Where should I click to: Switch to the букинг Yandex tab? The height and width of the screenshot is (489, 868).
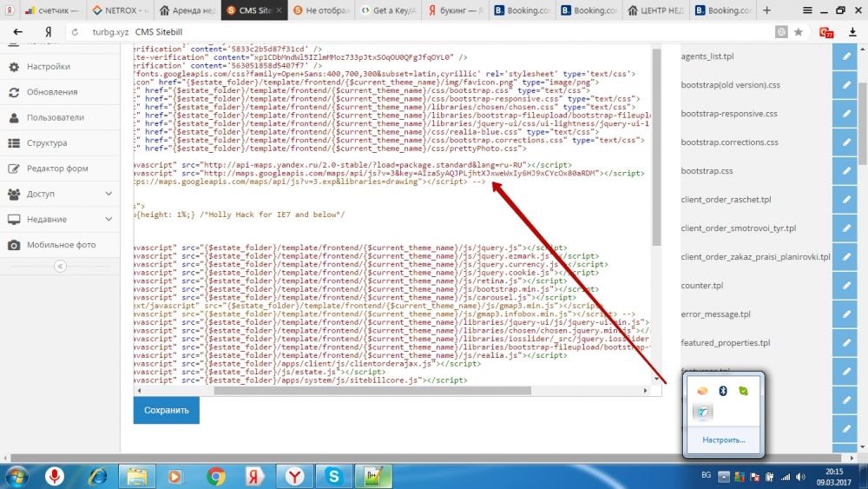(456, 10)
